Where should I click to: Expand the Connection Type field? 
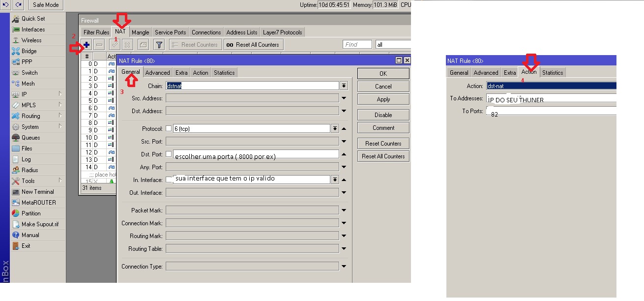click(x=344, y=267)
